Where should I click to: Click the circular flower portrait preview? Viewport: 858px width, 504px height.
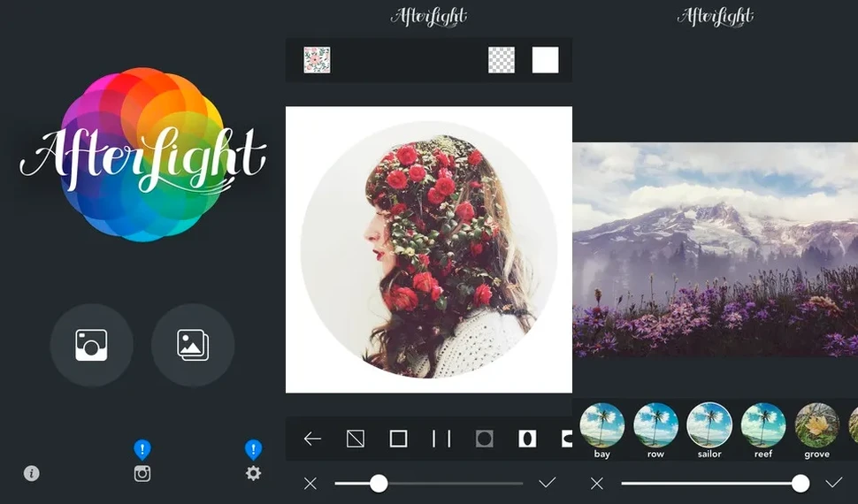point(429,249)
